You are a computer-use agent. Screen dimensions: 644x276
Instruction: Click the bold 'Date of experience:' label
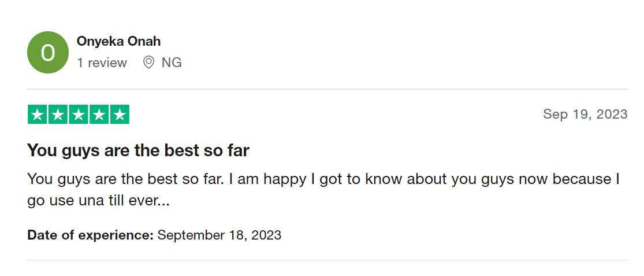(90, 235)
